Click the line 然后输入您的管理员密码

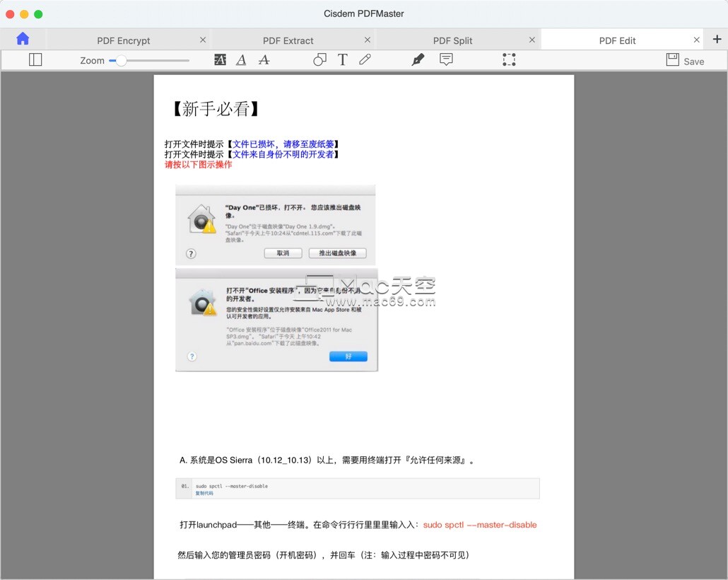(x=324, y=555)
